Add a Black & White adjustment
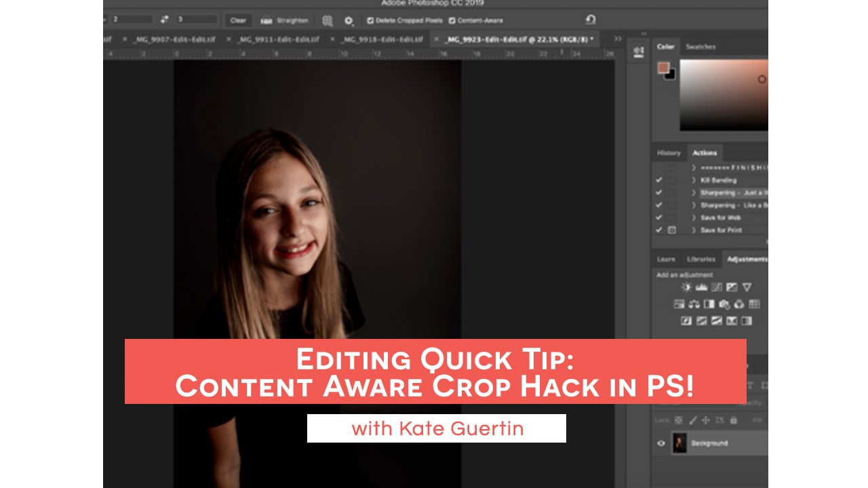Viewport: 868px width, 488px height. coord(709,304)
